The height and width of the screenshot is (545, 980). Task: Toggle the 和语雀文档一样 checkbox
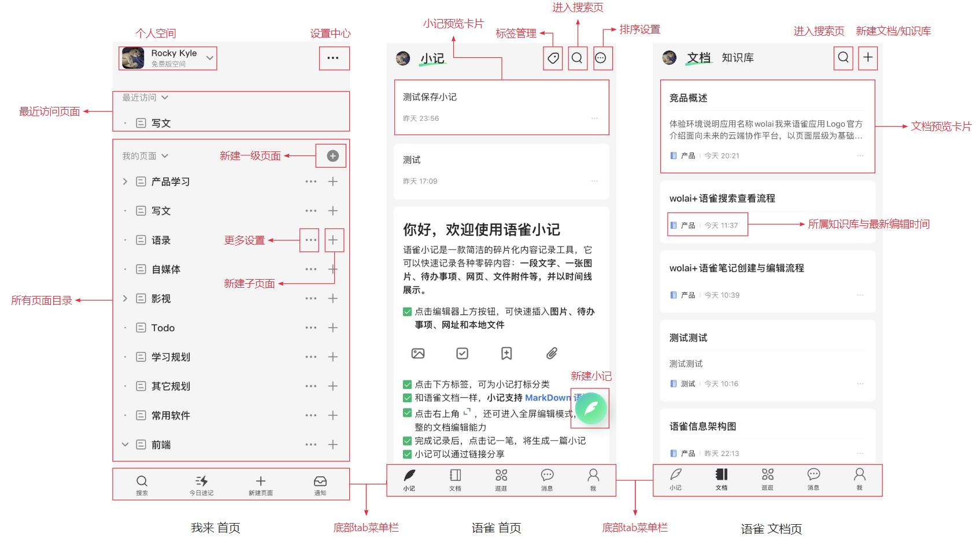click(x=407, y=398)
